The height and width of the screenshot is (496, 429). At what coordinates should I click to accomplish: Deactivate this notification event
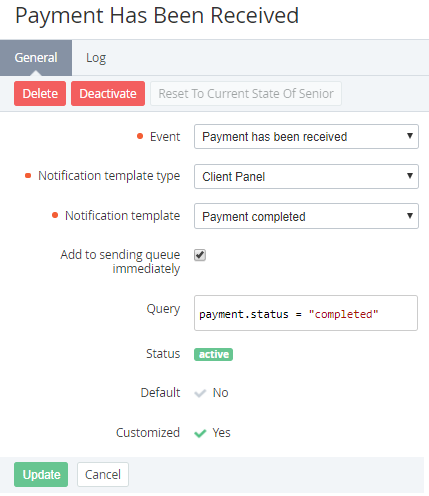coord(108,94)
